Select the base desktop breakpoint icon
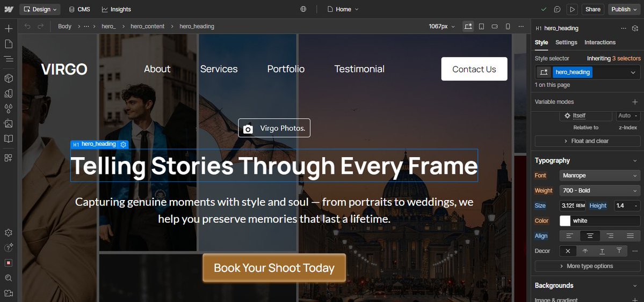The image size is (644, 302). 468,26
